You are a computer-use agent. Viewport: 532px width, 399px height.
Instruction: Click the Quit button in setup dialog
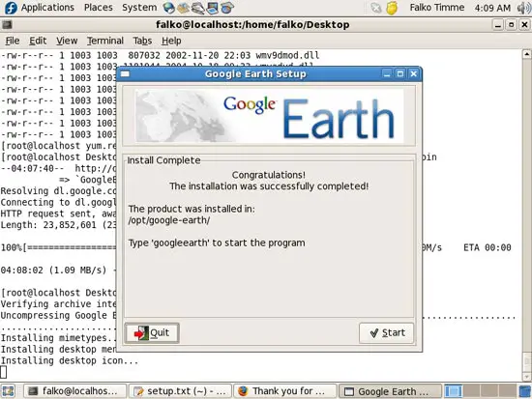pyautogui.click(x=152, y=333)
